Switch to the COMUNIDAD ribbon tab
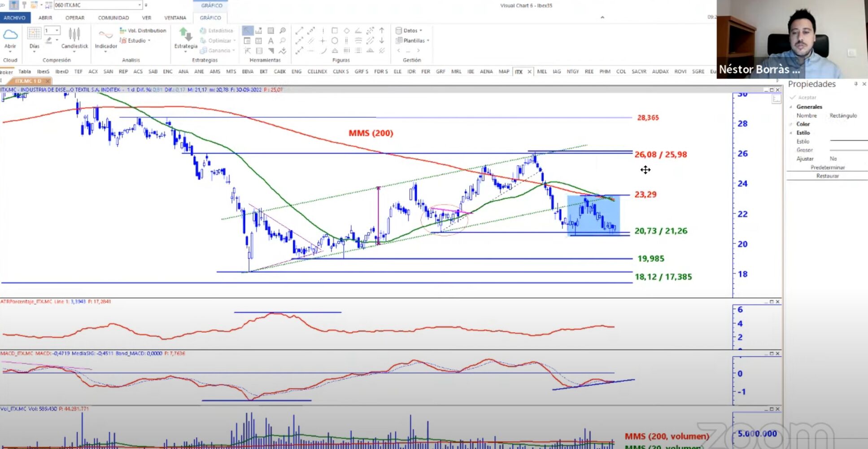The width and height of the screenshot is (868, 449). pos(113,18)
